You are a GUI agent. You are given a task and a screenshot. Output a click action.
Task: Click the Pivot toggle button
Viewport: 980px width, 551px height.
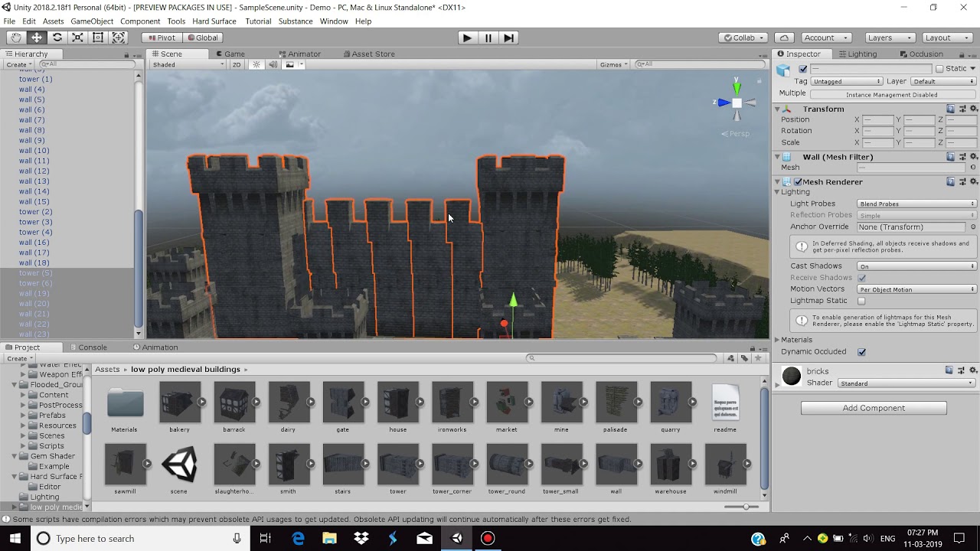click(162, 37)
